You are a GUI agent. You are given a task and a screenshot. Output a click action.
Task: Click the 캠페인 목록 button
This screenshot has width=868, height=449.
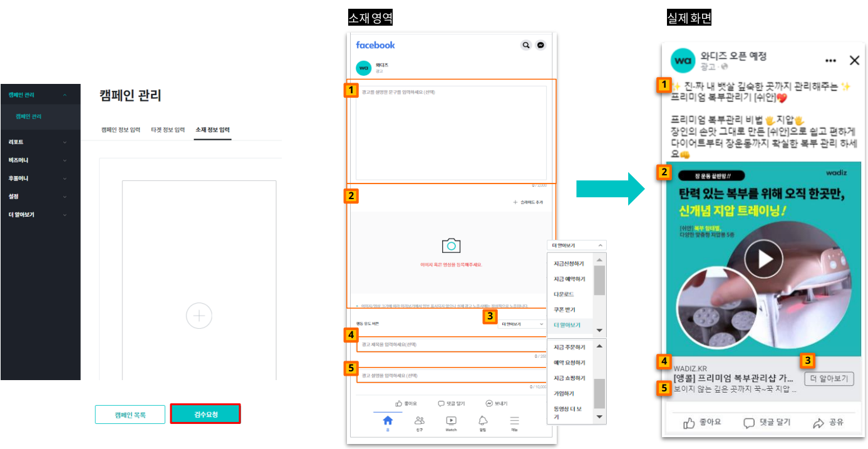(x=130, y=415)
